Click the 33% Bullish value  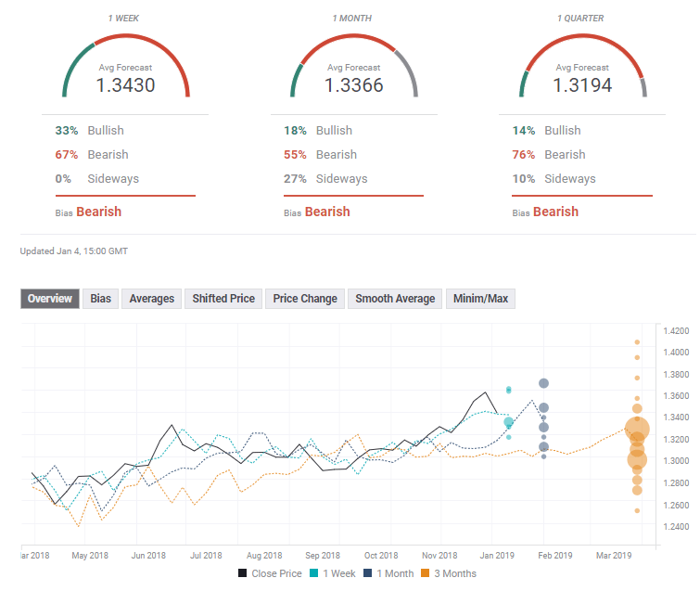pos(67,131)
